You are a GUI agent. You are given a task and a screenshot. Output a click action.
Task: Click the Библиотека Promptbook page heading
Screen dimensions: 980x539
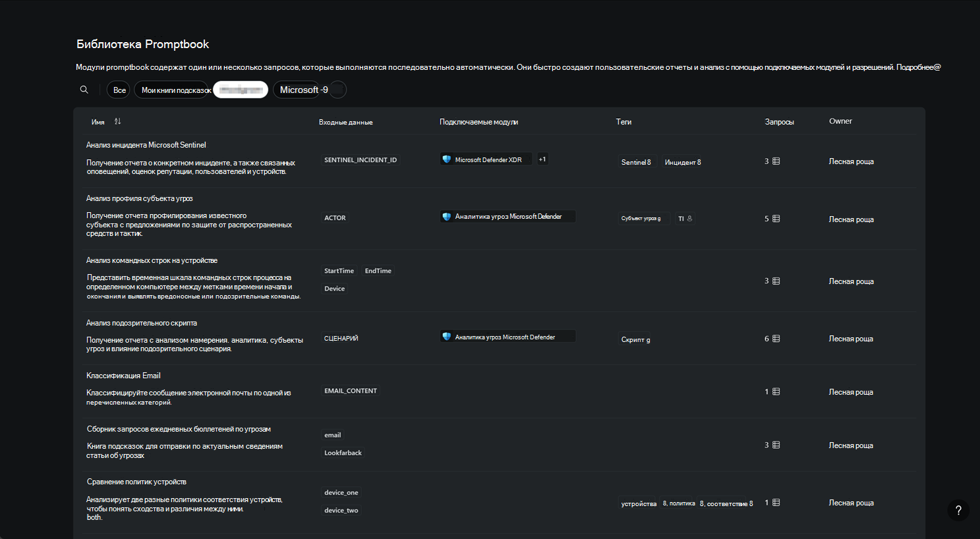click(x=143, y=44)
